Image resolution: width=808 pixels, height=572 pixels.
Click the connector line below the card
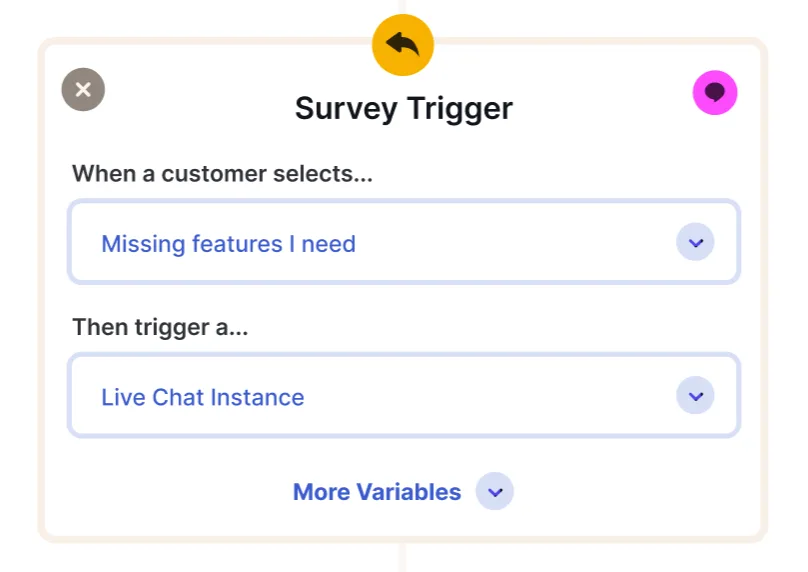(x=402, y=558)
